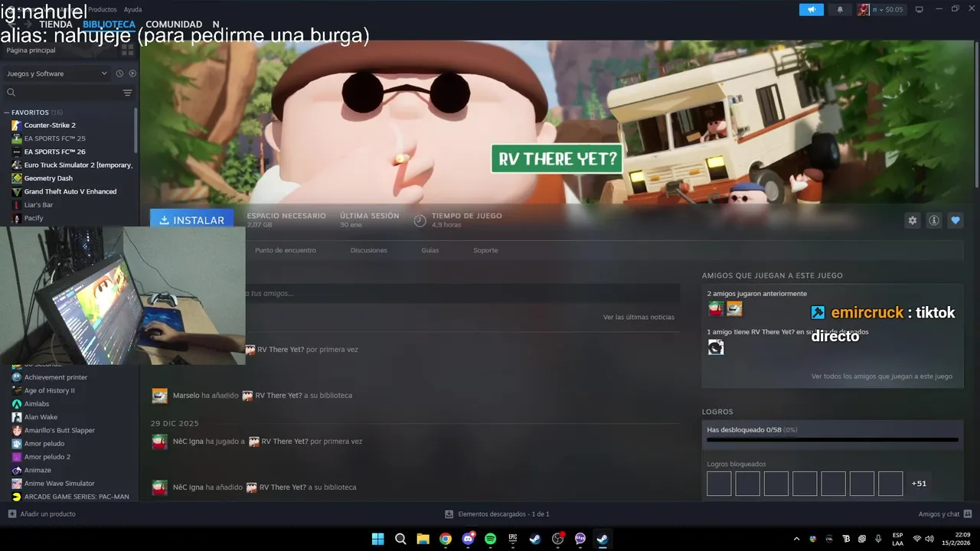Filter by ready-to-play games icon
Viewport: 980px width, 551px height.
click(x=132, y=73)
